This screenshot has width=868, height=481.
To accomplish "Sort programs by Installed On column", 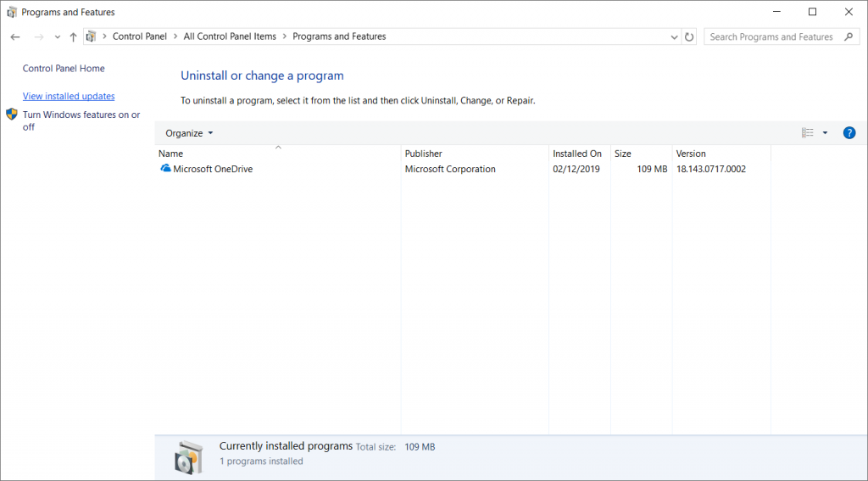I will pyautogui.click(x=579, y=154).
